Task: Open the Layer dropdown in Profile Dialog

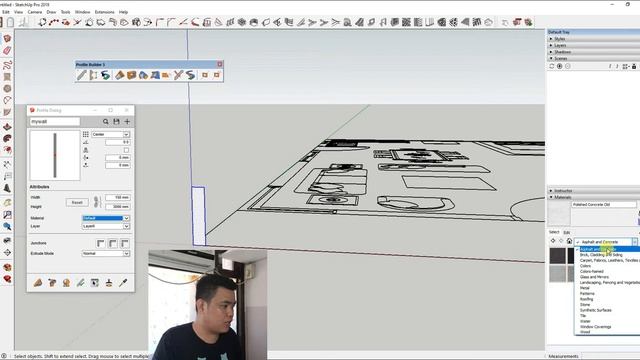Action: [x=106, y=226]
